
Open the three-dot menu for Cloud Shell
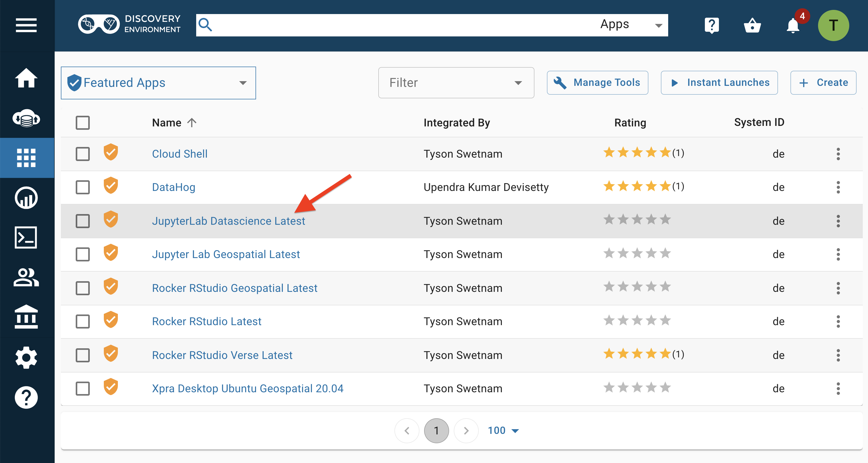838,154
